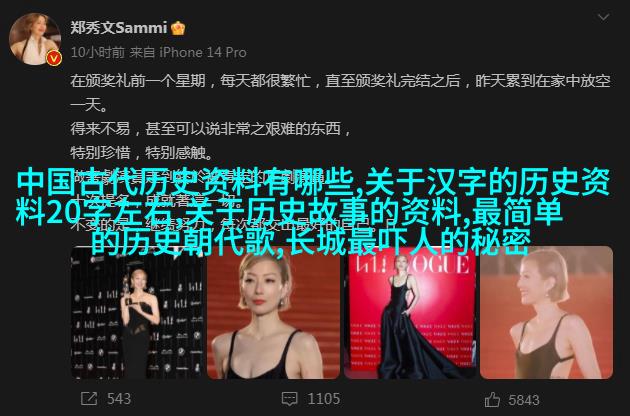Click the 1105 comment count
This screenshot has height=416, width=630.
pyautogui.click(x=324, y=399)
